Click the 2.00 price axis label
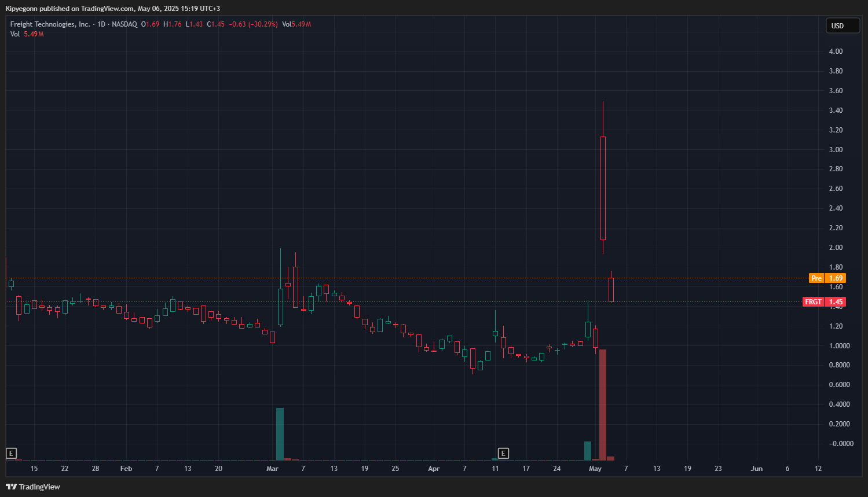 click(x=836, y=248)
